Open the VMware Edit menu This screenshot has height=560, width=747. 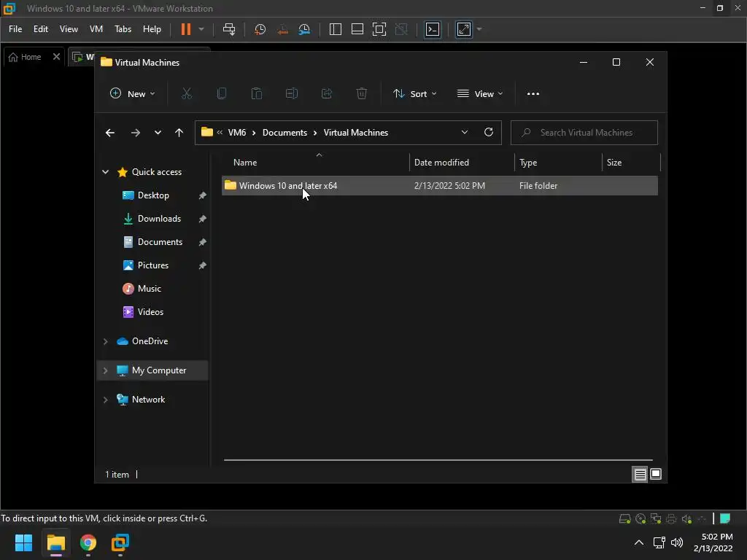click(x=41, y=29)
